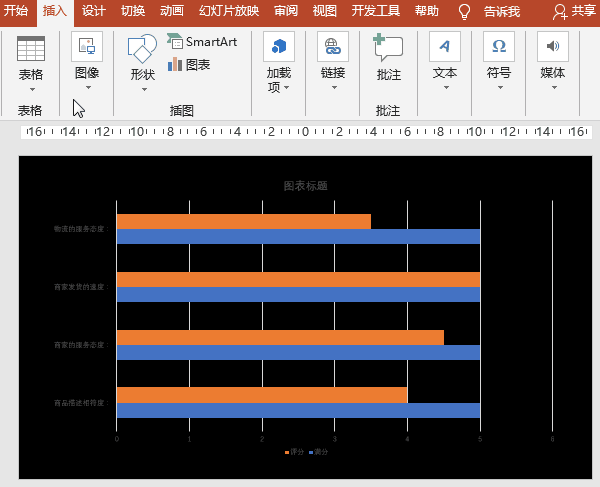600x487 pixels.
Task: Open the Animations (动画) tab
Action: click(x=172, y=11)
